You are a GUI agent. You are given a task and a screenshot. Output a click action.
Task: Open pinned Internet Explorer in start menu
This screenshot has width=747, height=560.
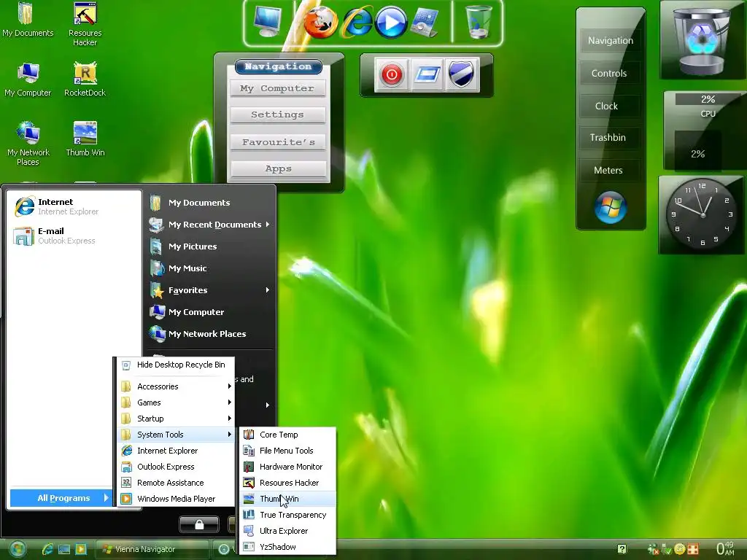click(74, 206)
